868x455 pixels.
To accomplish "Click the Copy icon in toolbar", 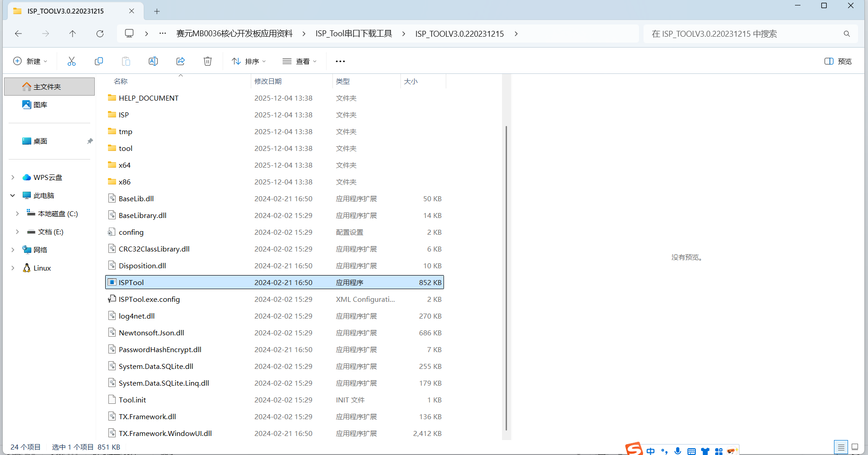I will tap(99, 61).
